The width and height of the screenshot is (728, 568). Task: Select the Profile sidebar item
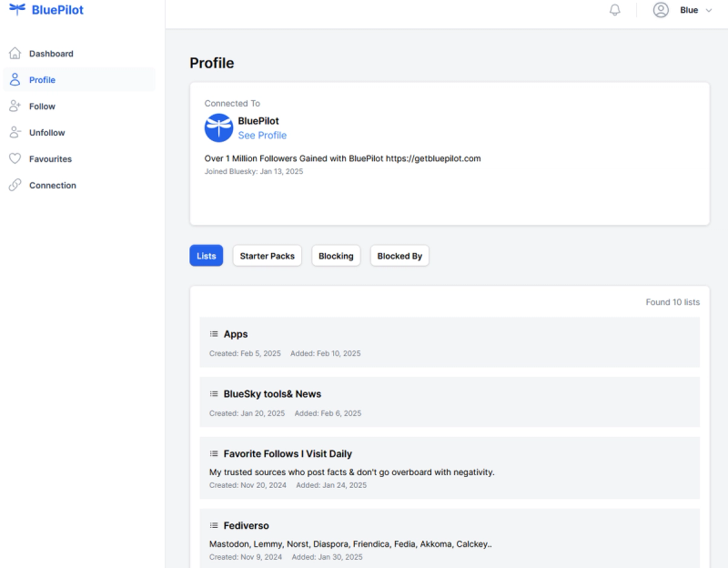[x=79, y=80]
